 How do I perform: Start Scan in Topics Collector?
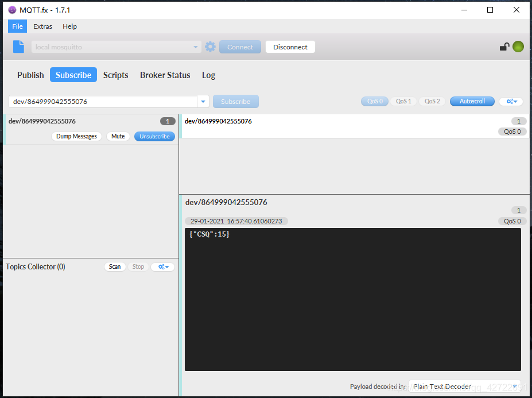click(115, 266)
